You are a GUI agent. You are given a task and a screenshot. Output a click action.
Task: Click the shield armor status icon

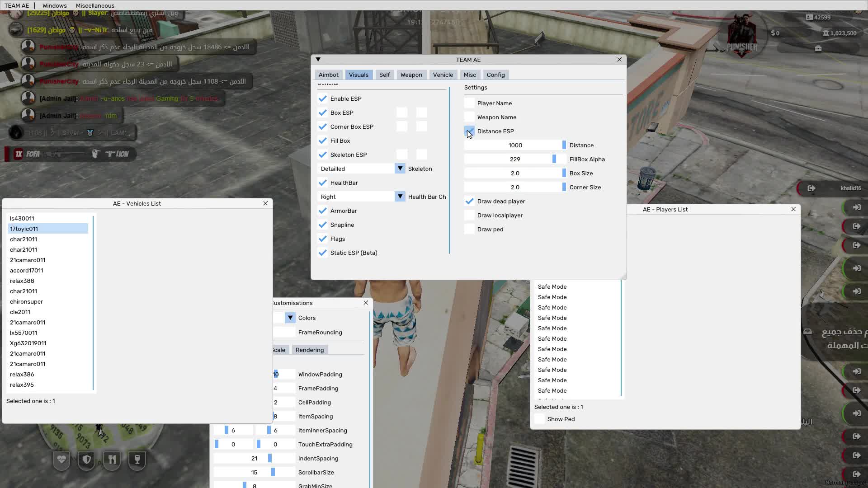tap(86, 460)
